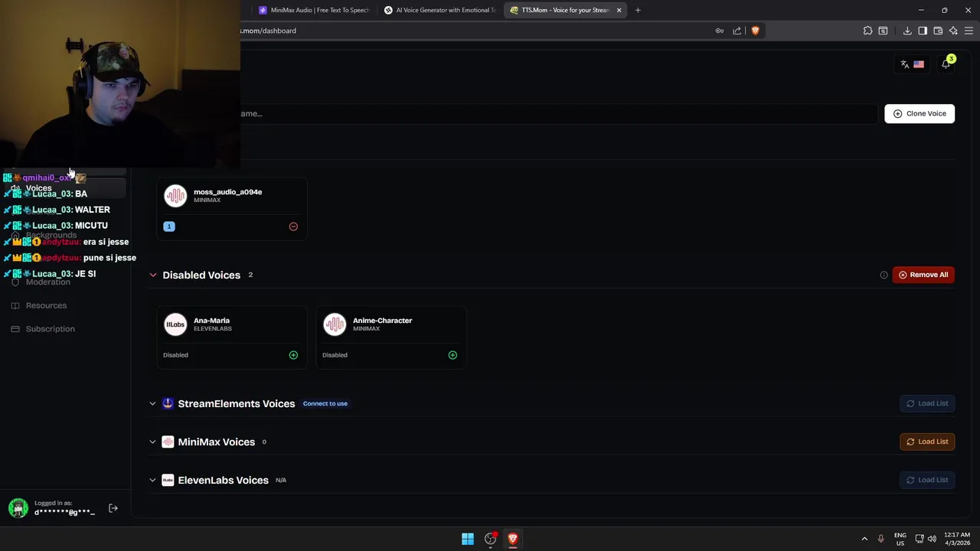
Task: Open the notifications bell
Action: click(x=946, y=64)
